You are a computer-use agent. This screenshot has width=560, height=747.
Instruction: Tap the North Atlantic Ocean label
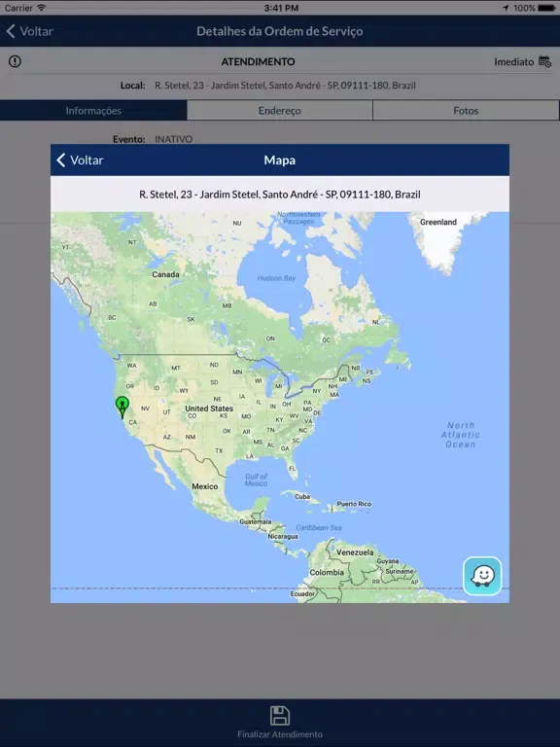pos(461,435)
